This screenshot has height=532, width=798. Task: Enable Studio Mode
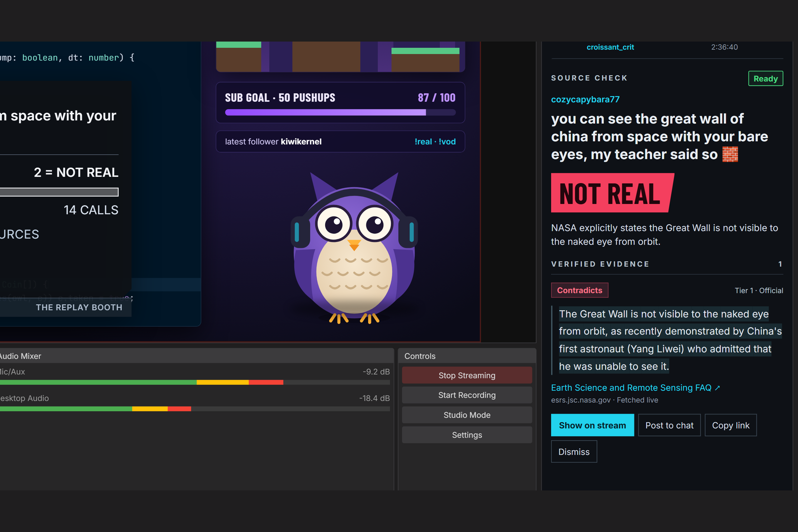click(x=467, y=415)
